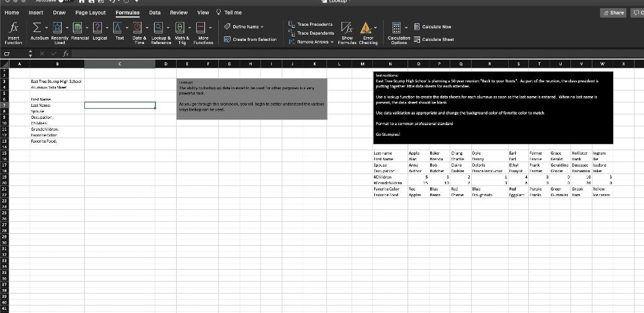Switch to the Page Layout tab
The width and height of the screenshot is (644, 313).
[x=91, y=13]
